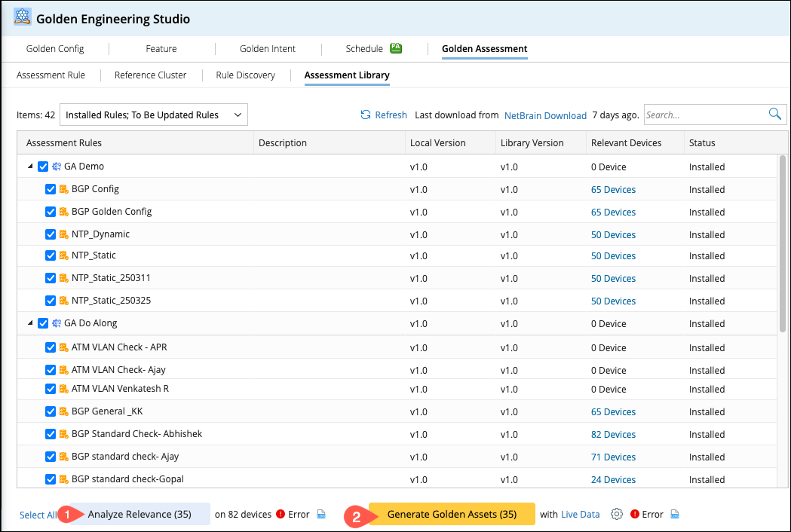
Task: Click the Refresh icon
Action: pos(366,115)
